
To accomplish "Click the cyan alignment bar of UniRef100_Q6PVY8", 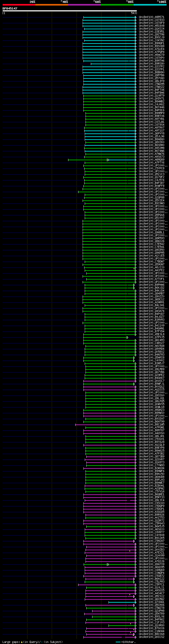I will [x=111, y=134].
